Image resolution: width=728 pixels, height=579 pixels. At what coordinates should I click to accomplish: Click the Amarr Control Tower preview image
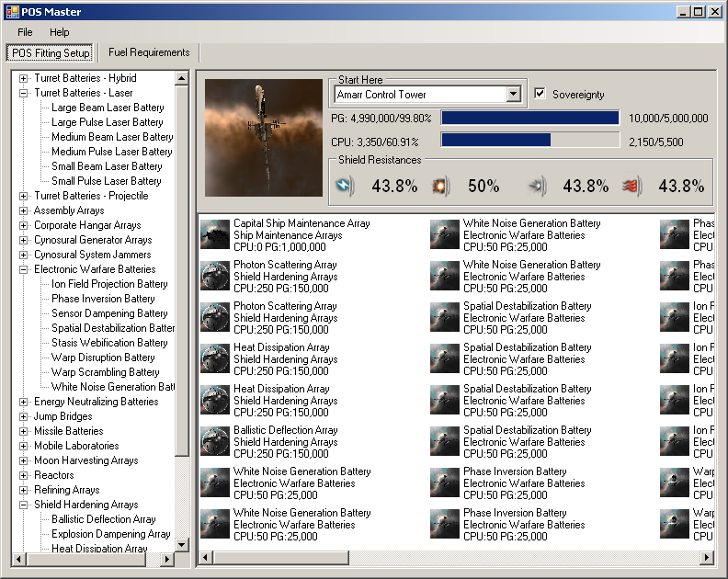coord(264,138)
